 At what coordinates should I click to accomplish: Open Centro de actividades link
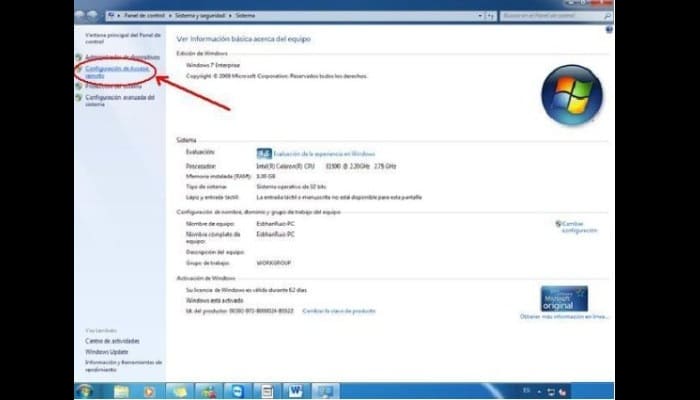112,341
